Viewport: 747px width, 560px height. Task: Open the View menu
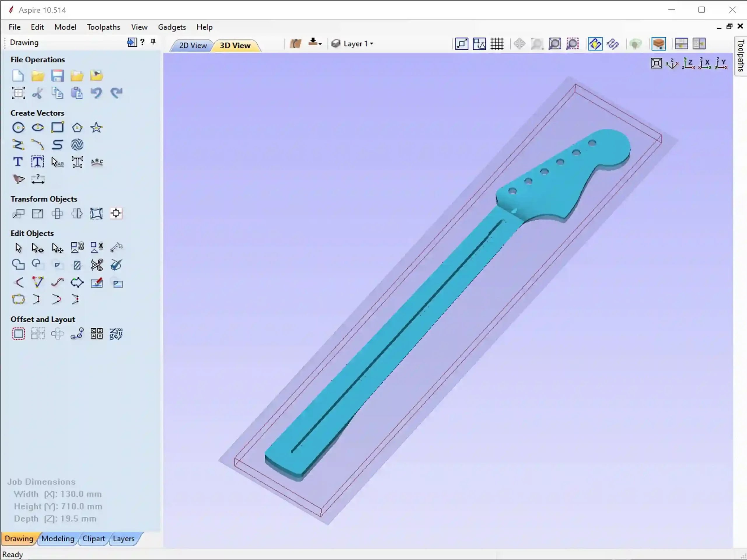[139, 27]
